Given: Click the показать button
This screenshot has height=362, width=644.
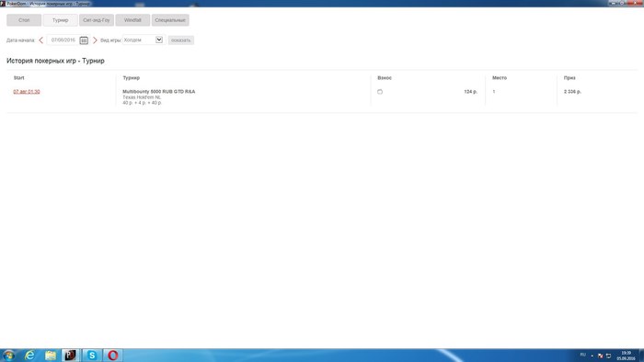Looking at the screenshot, I should (x=180, y=40).
